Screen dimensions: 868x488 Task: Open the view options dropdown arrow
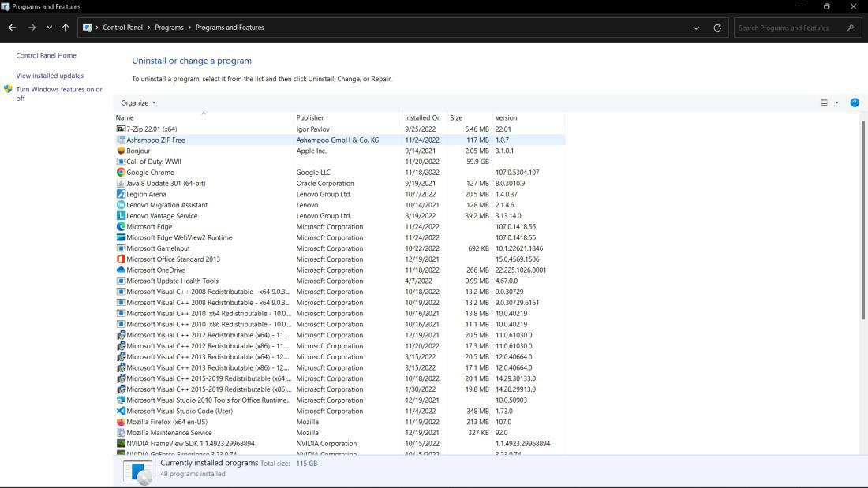tap(837, 102)
